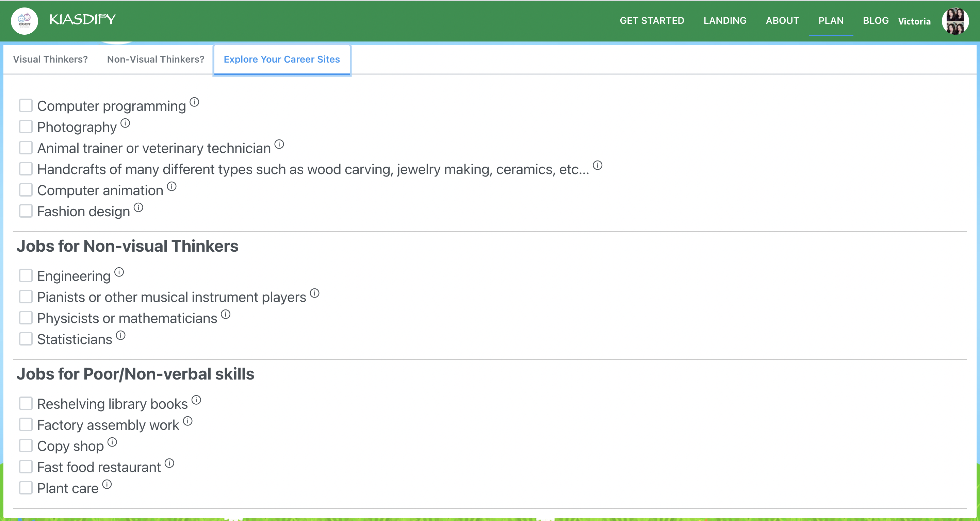
Task: Check the Computer animation checkbox
Action: [x=26, y=190]
